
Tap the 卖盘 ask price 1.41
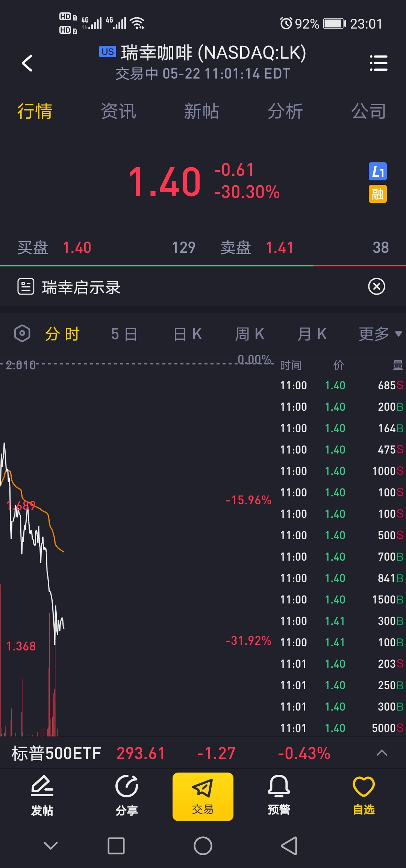(x=279, y=248)
